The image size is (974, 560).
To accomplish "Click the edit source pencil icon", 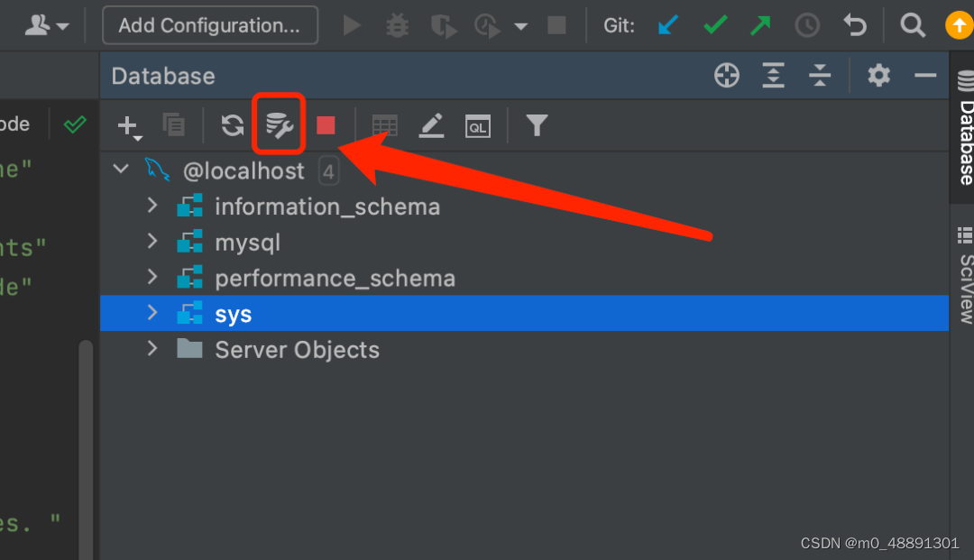I will (431, 125).
